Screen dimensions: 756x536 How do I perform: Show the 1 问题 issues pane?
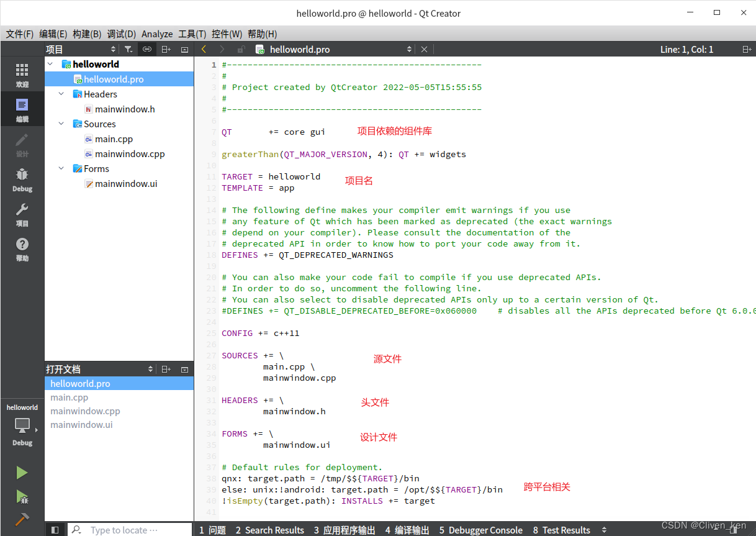(212, 530)
